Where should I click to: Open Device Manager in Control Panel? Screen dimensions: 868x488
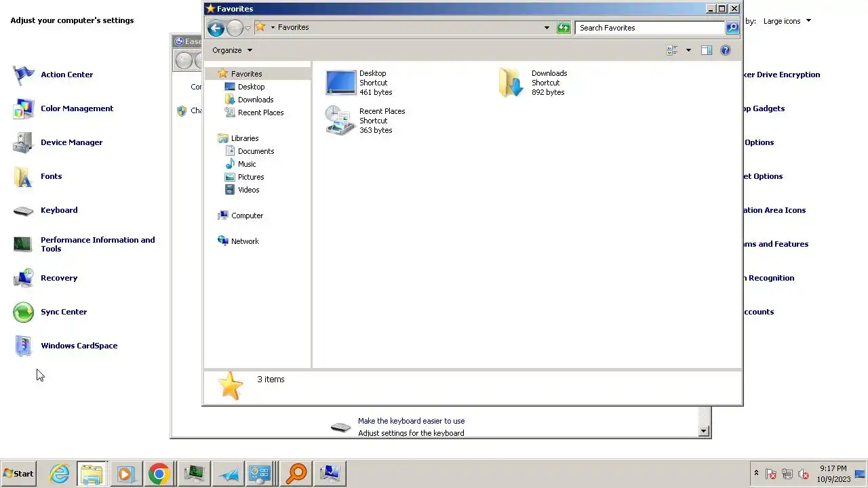tap(71, 142)
